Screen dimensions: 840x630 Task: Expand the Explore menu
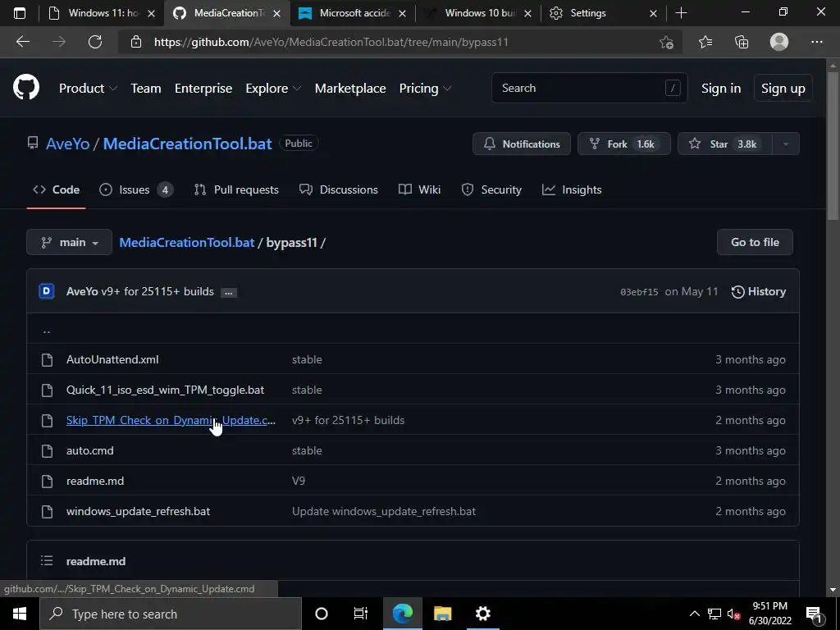(273, 89)
